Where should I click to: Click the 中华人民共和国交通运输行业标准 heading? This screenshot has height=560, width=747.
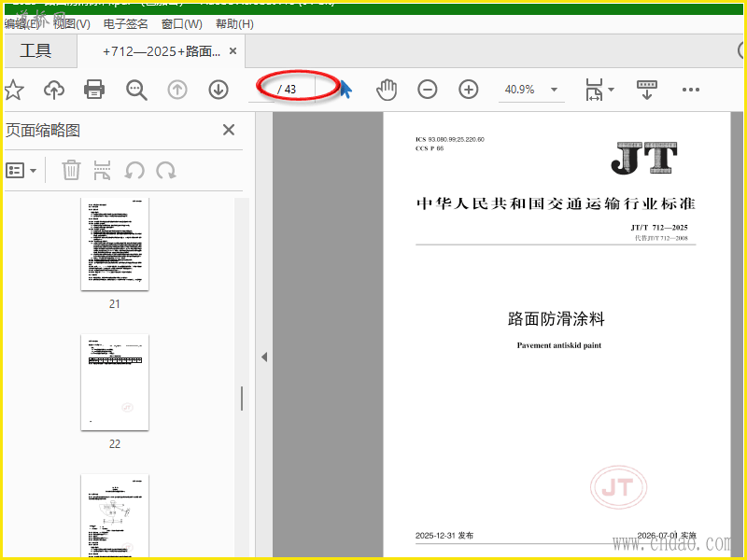tap(556, 203)
